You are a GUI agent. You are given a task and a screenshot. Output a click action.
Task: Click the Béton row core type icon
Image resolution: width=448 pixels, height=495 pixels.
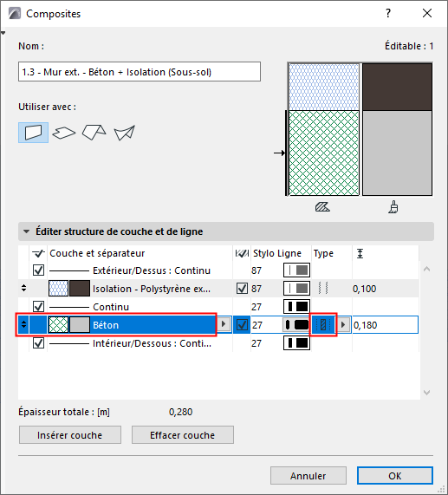323,324
